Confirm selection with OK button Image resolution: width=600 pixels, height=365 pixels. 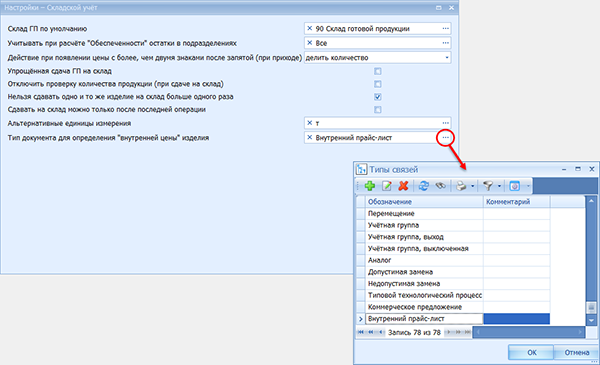(531, 352)
